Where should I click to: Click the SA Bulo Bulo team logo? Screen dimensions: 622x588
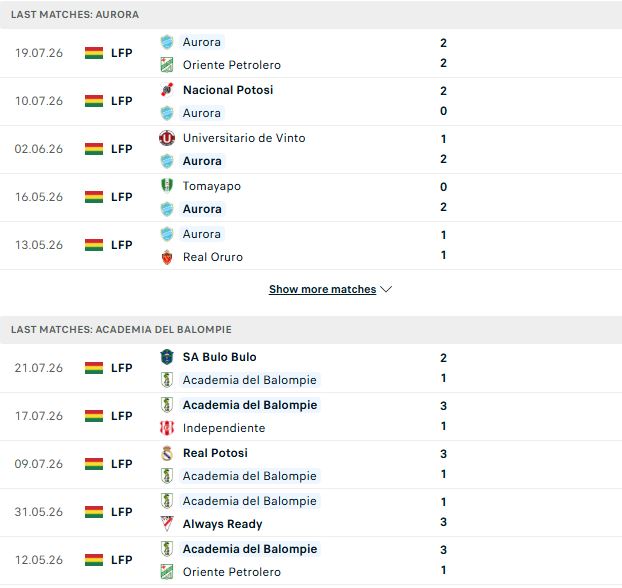pos(167,357)
